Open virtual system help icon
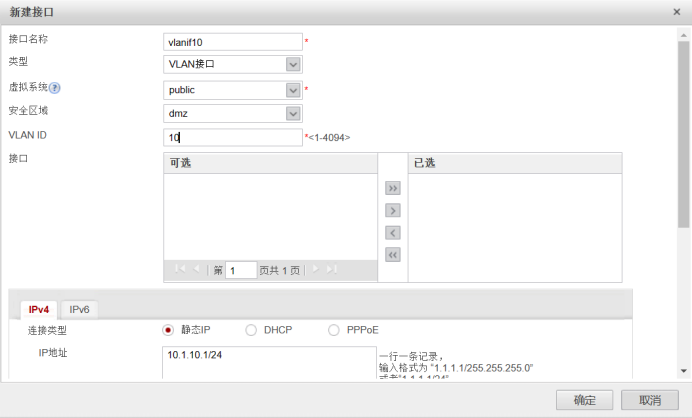692x418 pixels. pos(54,88)
